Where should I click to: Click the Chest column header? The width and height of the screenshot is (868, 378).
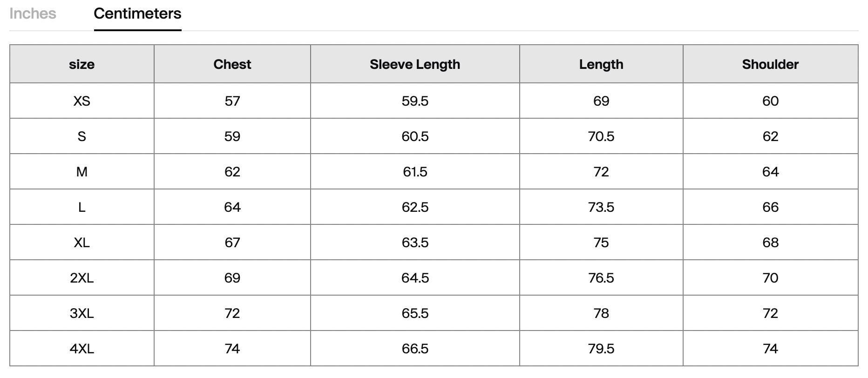[232, 64]
